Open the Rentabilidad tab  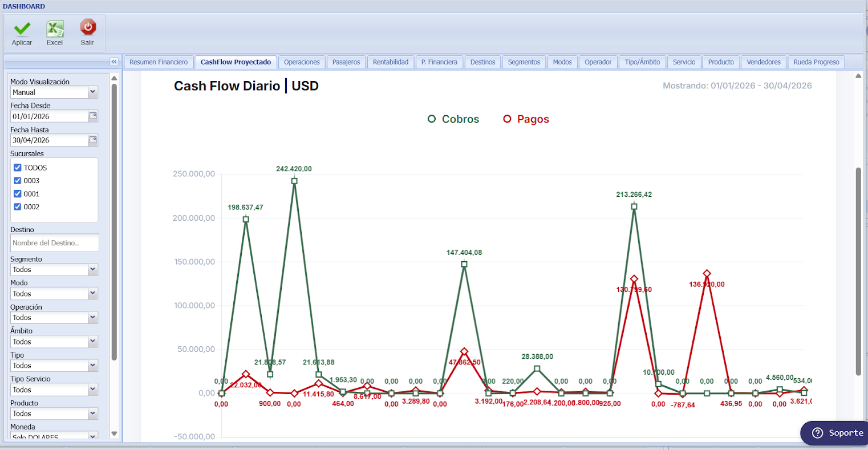coord(391,62)
